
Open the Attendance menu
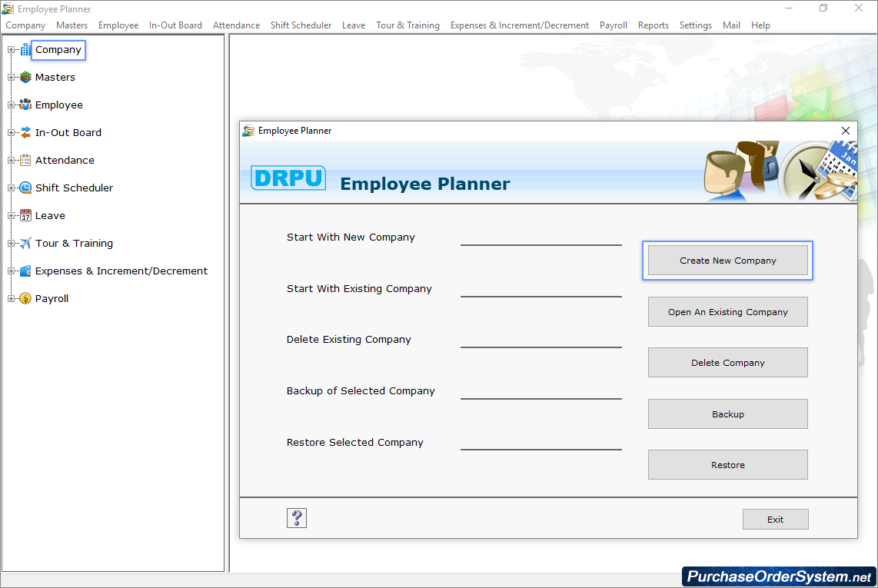coord(236,25)
